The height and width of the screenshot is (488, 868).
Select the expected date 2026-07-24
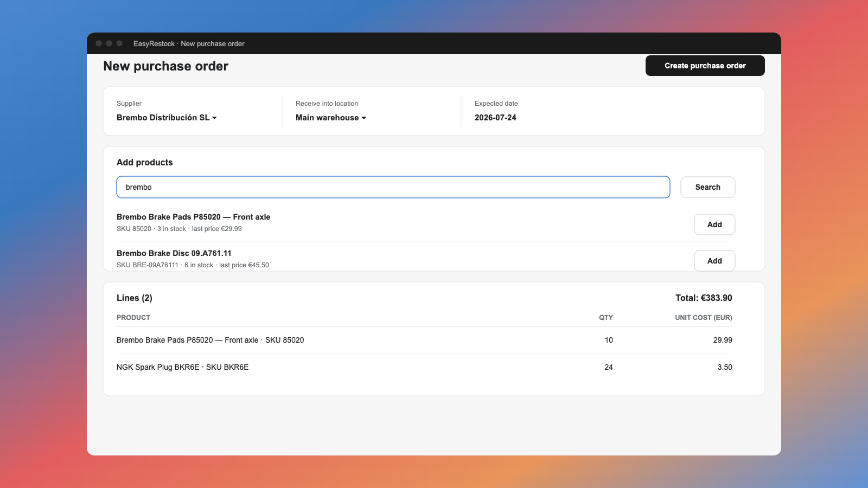coord(495,118)
